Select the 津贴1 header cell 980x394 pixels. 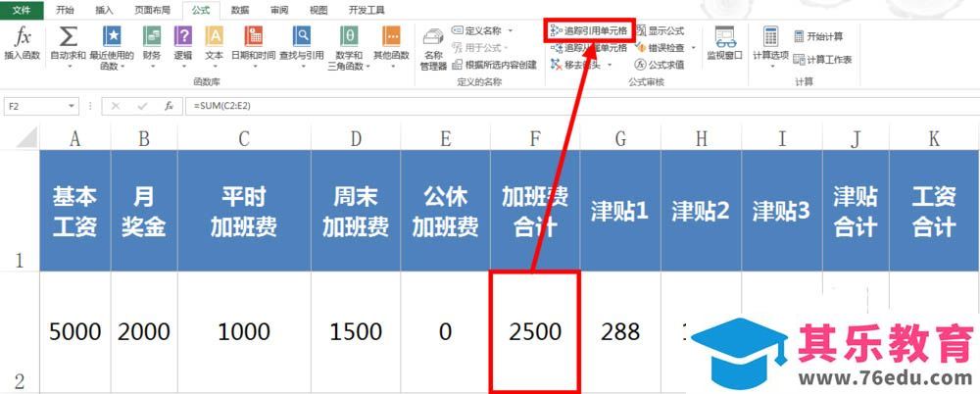click(x=620, y=211)
